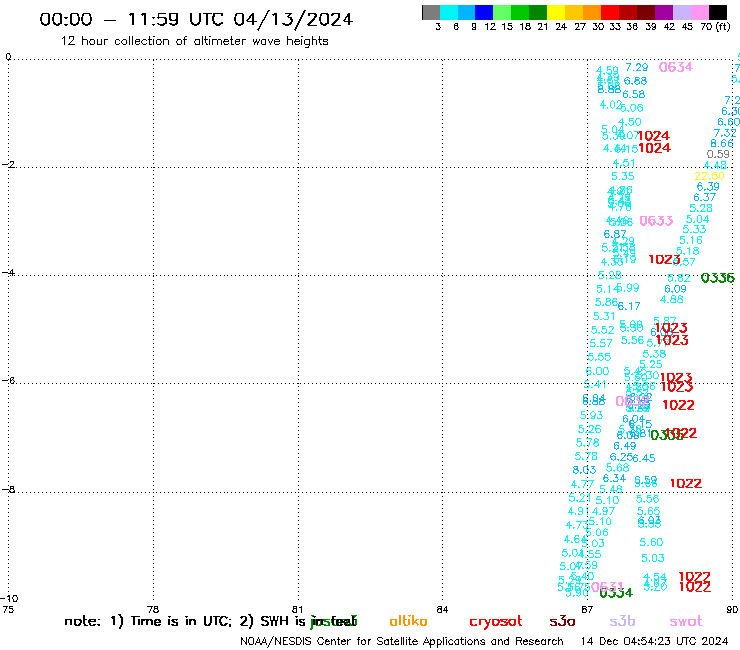The width and height of the screenshot is (740, 650).
Task: Click the bright red legend swatch
Action: coord(610,12)
